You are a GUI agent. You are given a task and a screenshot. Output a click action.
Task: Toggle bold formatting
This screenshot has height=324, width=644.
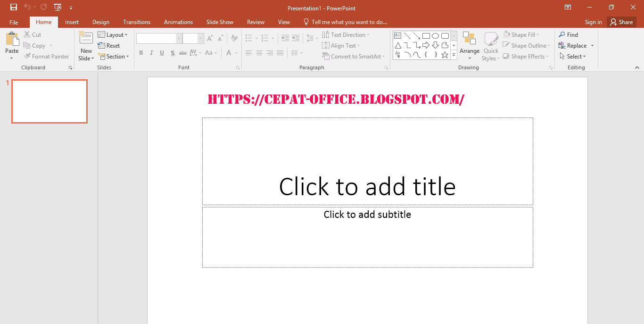coord(141,52)
